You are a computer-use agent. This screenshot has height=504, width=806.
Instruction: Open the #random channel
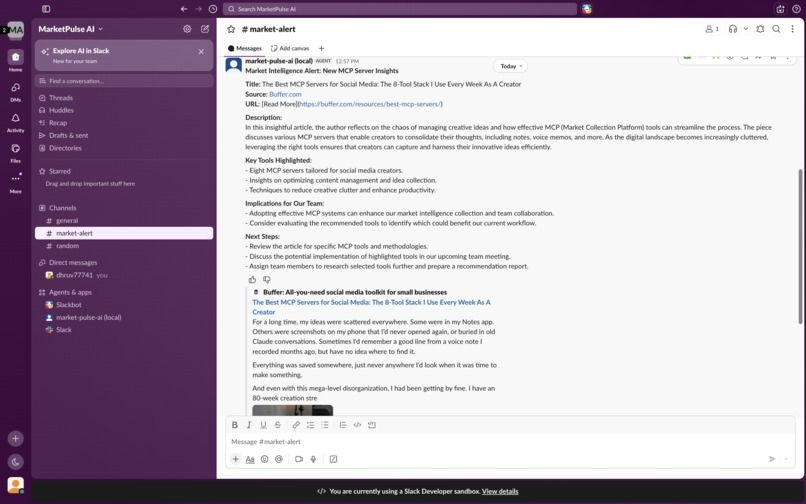(124, 246)
